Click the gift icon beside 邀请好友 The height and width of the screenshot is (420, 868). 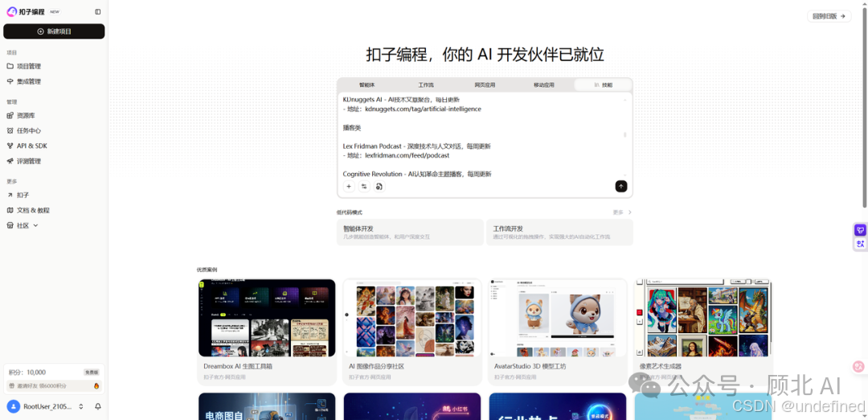pos(12,385)
